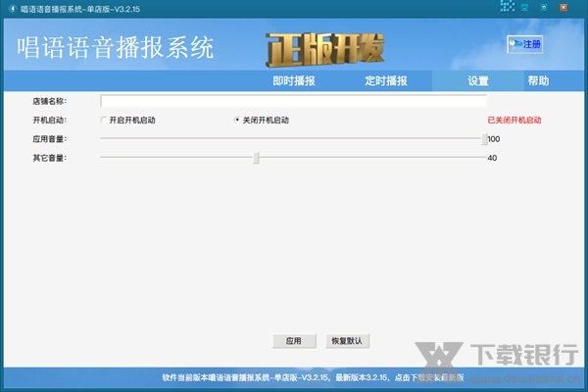Screen dimensions: 588x392
Task: Switch to the 即时播报 tab
Action: point(294,81)
